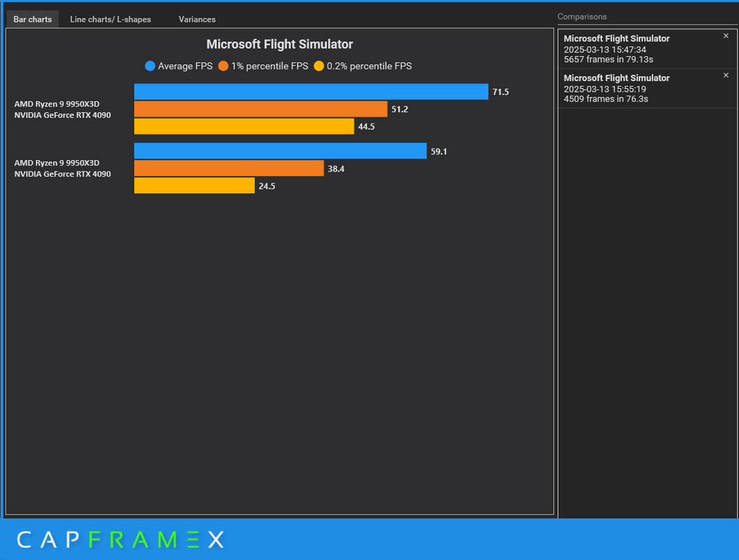Viewport: 739px width, 560px height.
Task: Click the 38.4 value label
Action: click(336, 169)
